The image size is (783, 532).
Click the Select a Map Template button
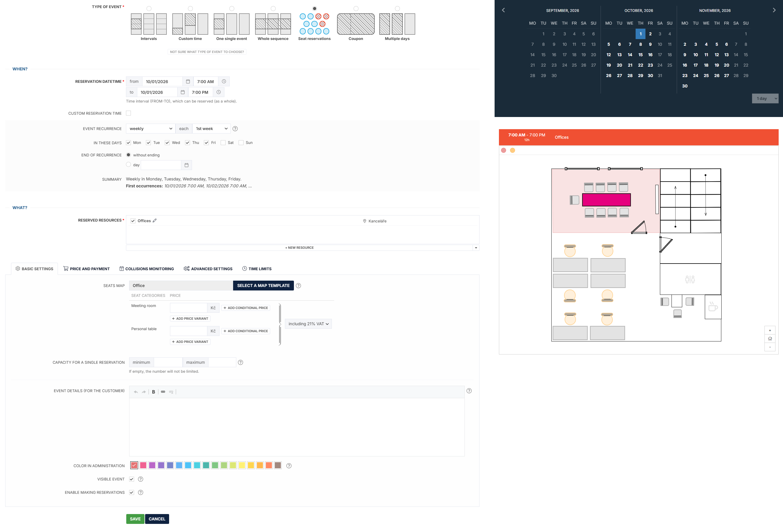coord(263,285)
